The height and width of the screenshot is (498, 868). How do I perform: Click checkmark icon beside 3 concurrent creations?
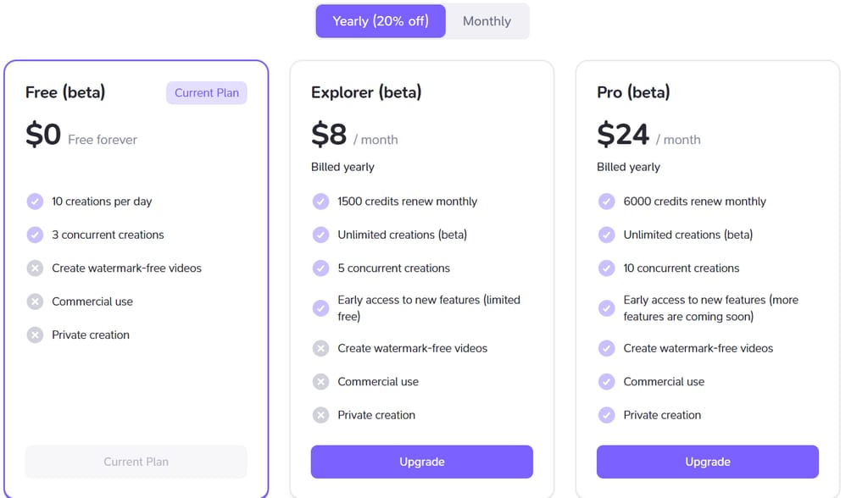coord(35,235)
